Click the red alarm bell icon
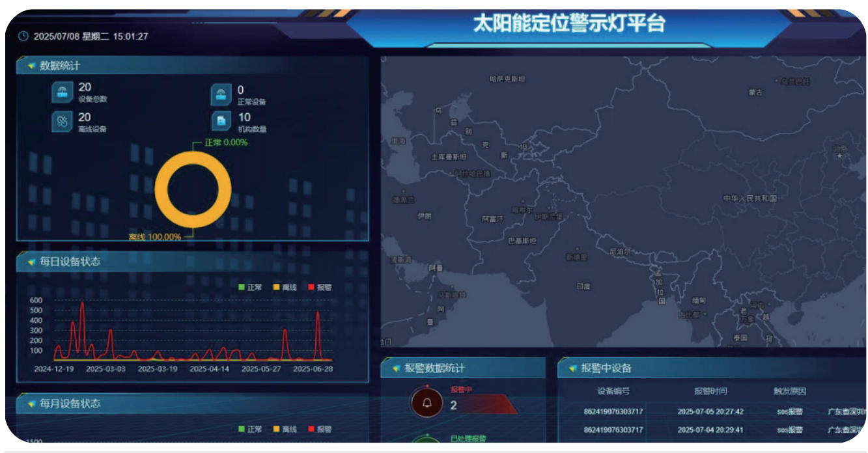 click(427, 404)
